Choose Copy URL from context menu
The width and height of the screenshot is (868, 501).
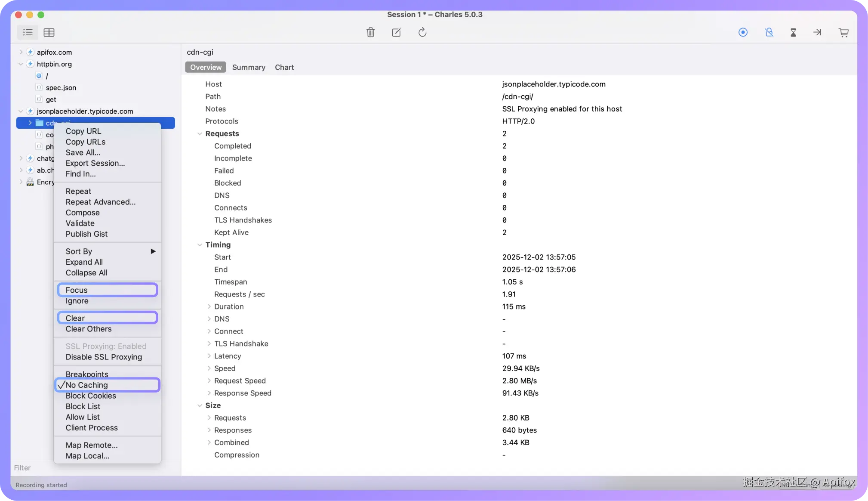click(83, 131)
